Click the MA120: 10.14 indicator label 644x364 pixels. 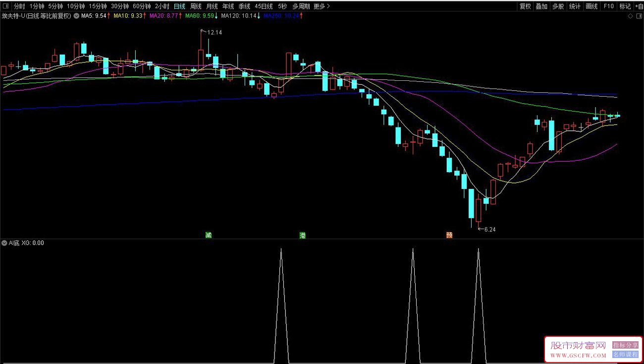click(x=239, y=16)
